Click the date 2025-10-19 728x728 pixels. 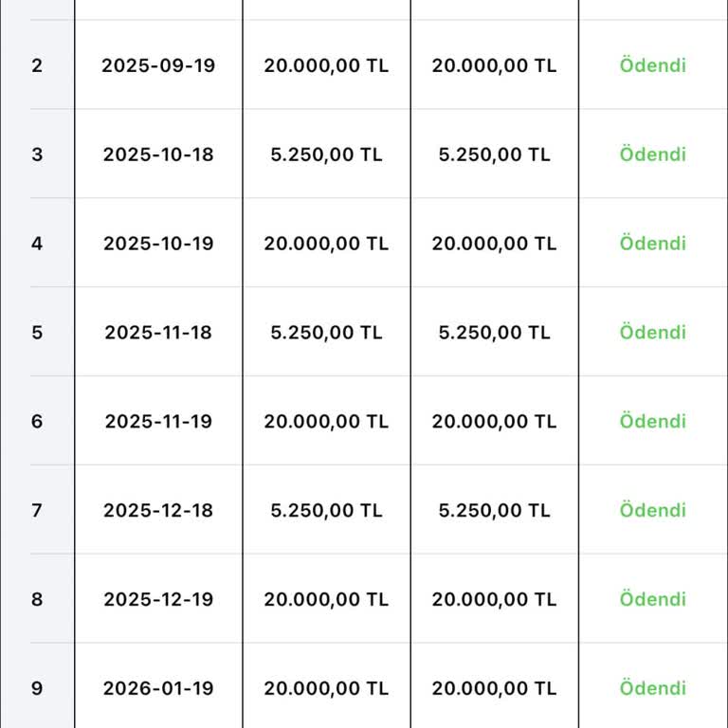(158, 244)
